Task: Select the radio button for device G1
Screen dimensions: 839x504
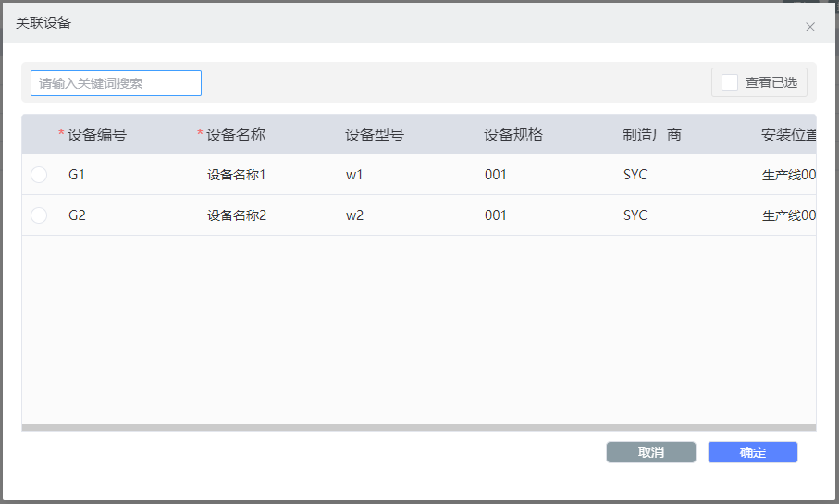Action: [x=39, y=175]
